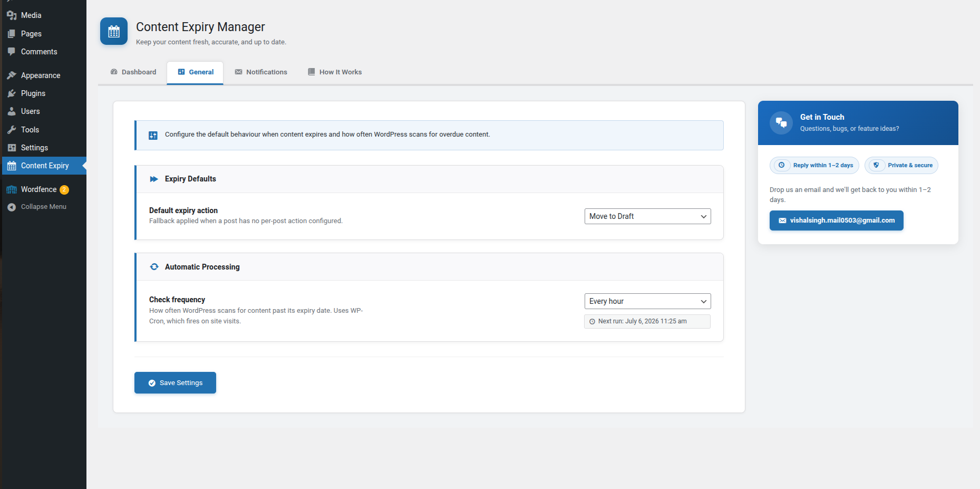Viewport: 980px width, 489px height.
Task: Click the Get in Touch heading
Action: tap(822, 117)
